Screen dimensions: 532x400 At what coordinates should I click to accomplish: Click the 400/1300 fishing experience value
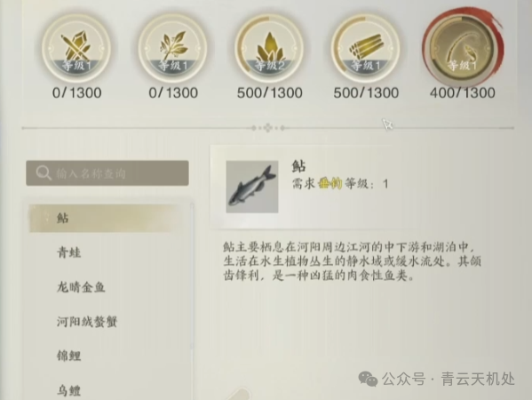click(x=462, y=92)
